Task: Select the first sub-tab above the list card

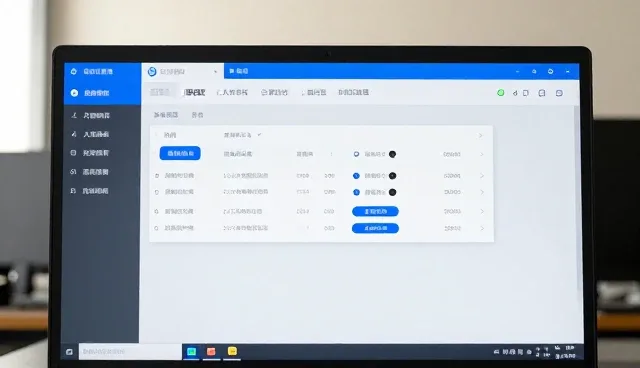Action: (166, 115)
